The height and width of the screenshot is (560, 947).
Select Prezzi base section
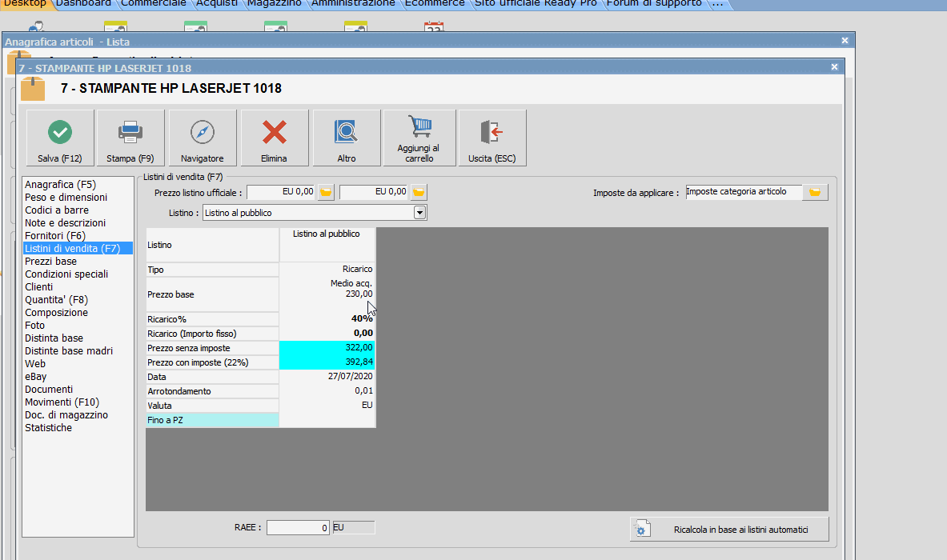(x=50, y=262)
